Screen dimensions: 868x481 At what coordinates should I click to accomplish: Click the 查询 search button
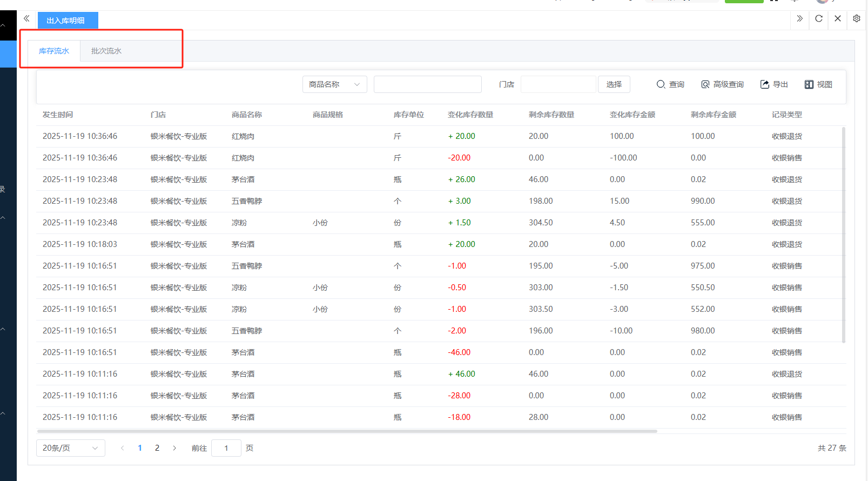[670, 85]
